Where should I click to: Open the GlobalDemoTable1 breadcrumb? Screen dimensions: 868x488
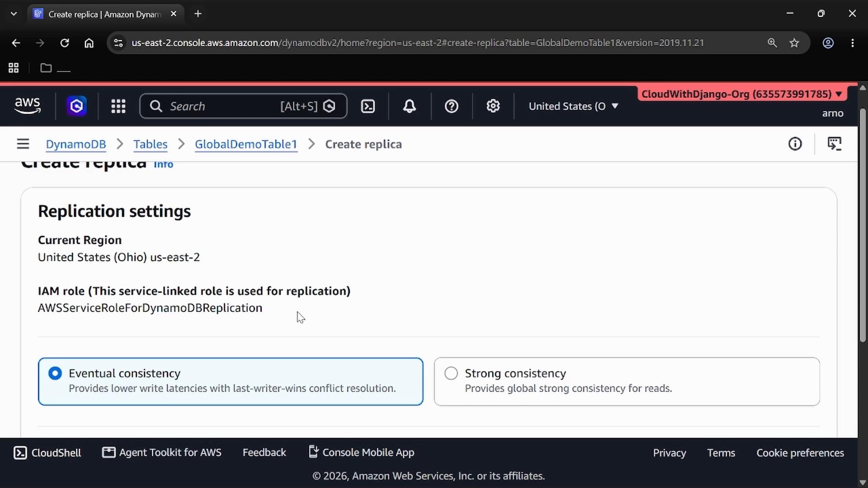point(246,144)
